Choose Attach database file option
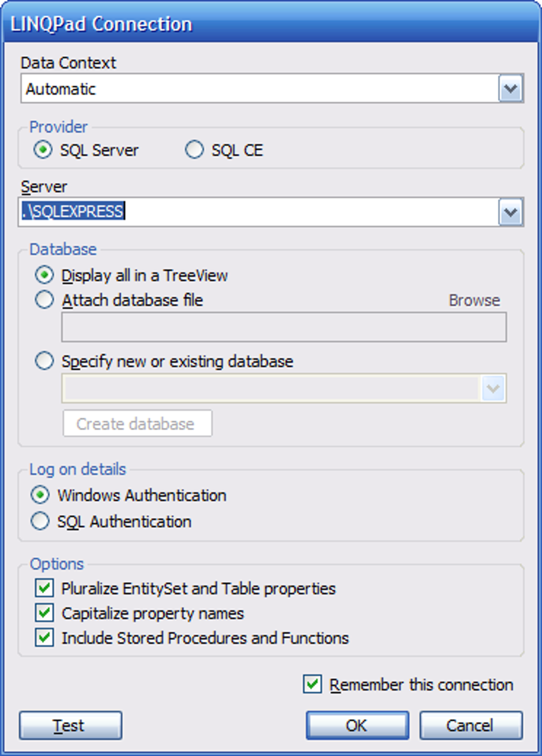Screen dimensions: 542x756 pos(44,300)
